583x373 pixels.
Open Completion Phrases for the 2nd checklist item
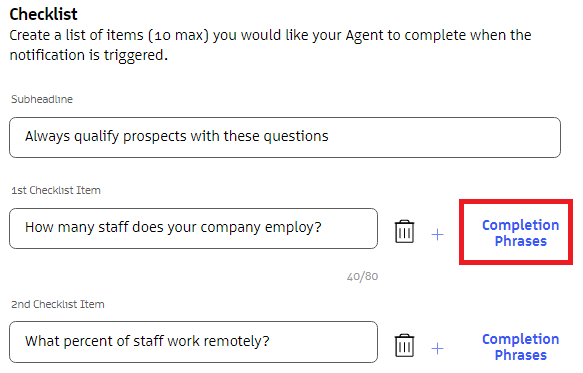520,347
